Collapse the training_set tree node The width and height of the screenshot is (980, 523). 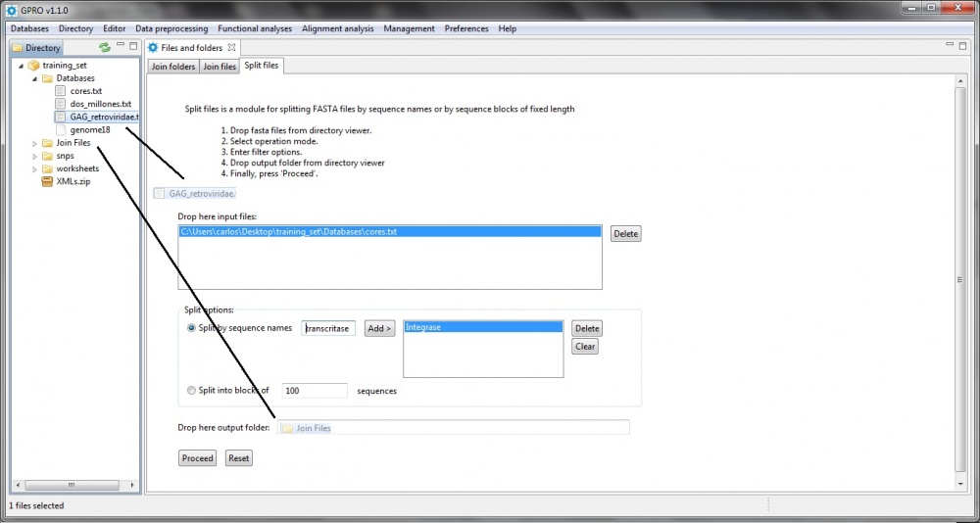[x=22, y=65]
